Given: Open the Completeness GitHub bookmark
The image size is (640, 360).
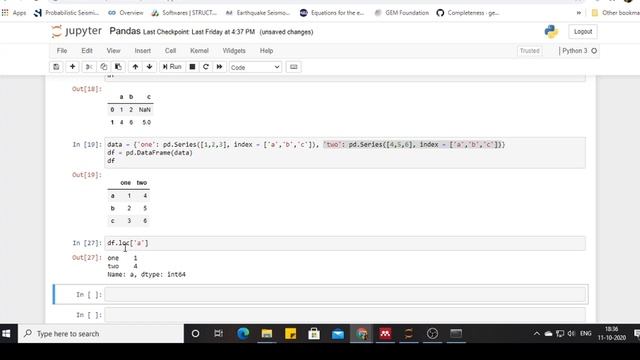Looking at the screenshot, I should click(468, 13).
